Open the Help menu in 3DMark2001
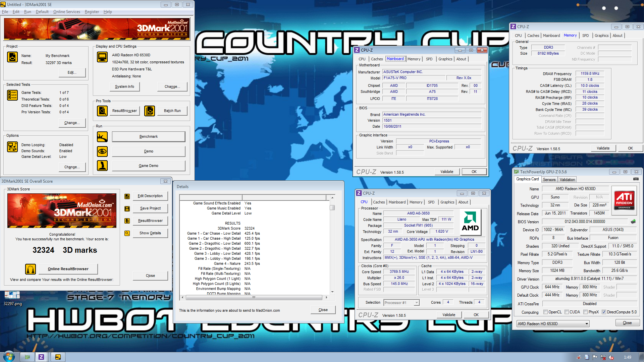 [108, 12]
